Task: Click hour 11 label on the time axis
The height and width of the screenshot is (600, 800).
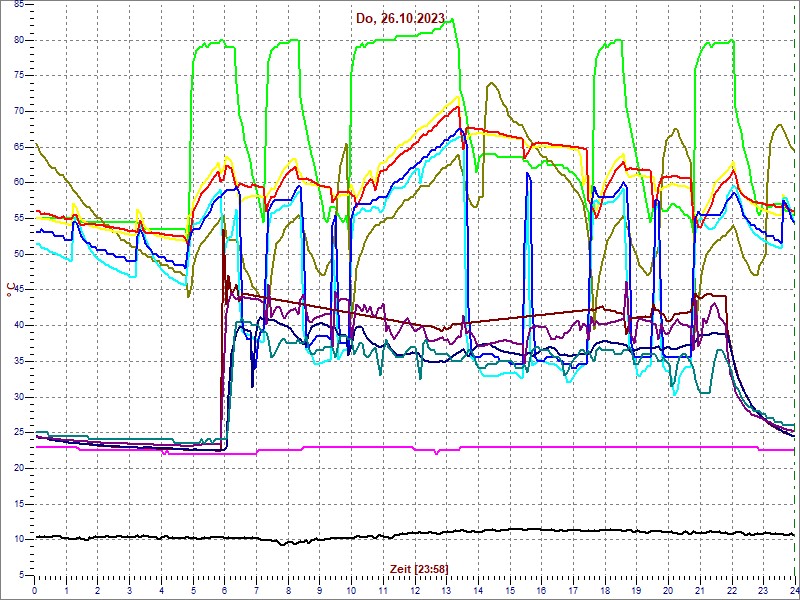Action: point(383,590)
